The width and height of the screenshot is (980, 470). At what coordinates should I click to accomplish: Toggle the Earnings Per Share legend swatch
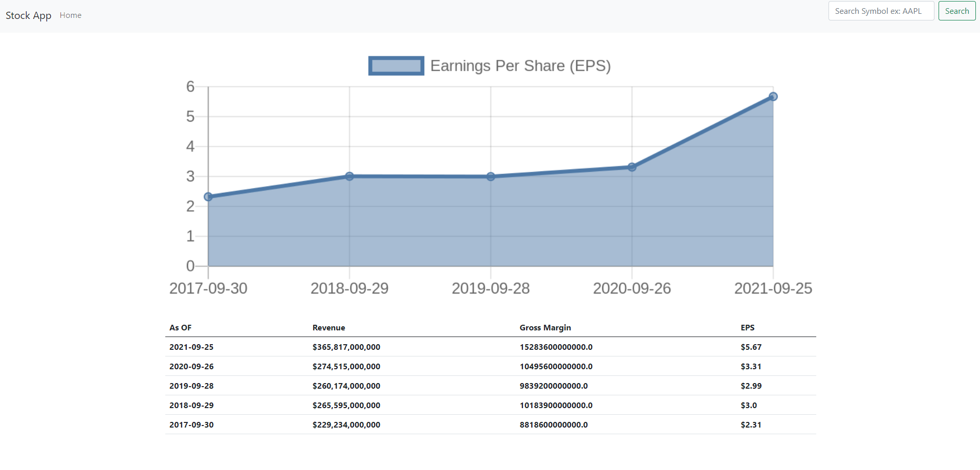396,66
